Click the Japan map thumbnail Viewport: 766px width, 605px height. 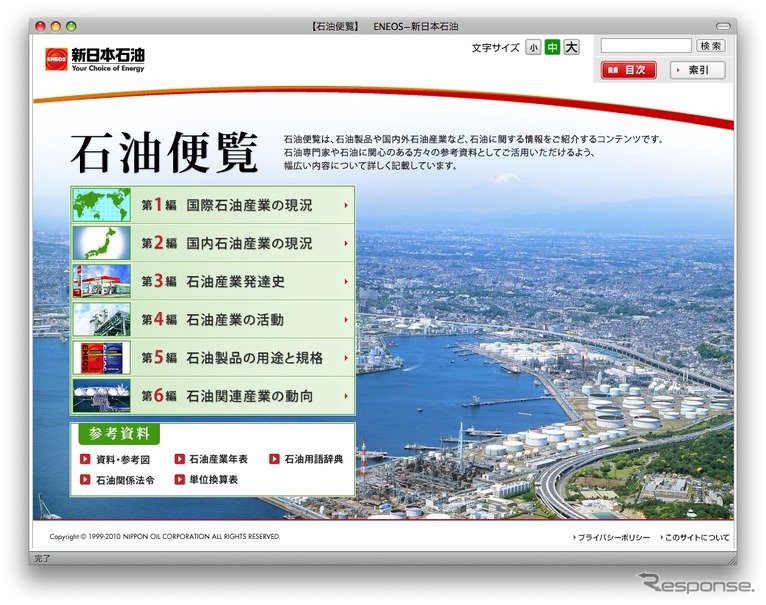[x=102, y=243]
